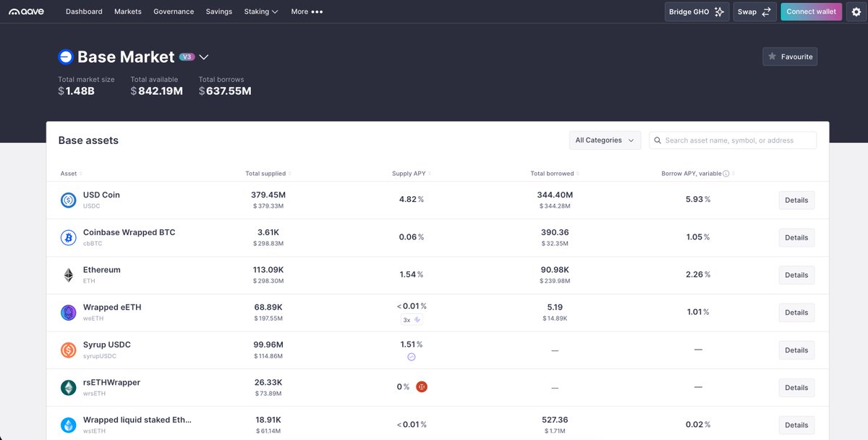This screenshot has width=868, height=440.
Task: Click the Borrow APY info icon
Action: click(726, 174)
